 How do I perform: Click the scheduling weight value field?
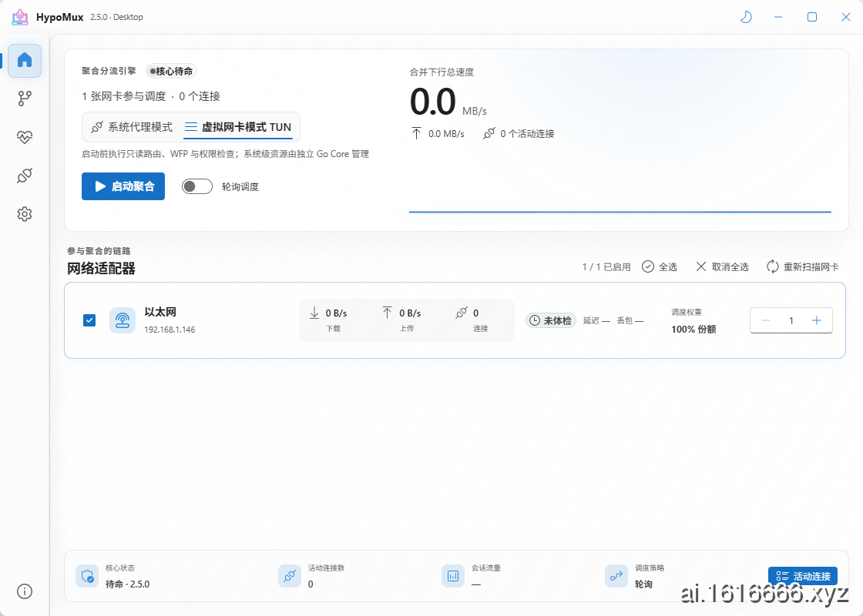791,320
